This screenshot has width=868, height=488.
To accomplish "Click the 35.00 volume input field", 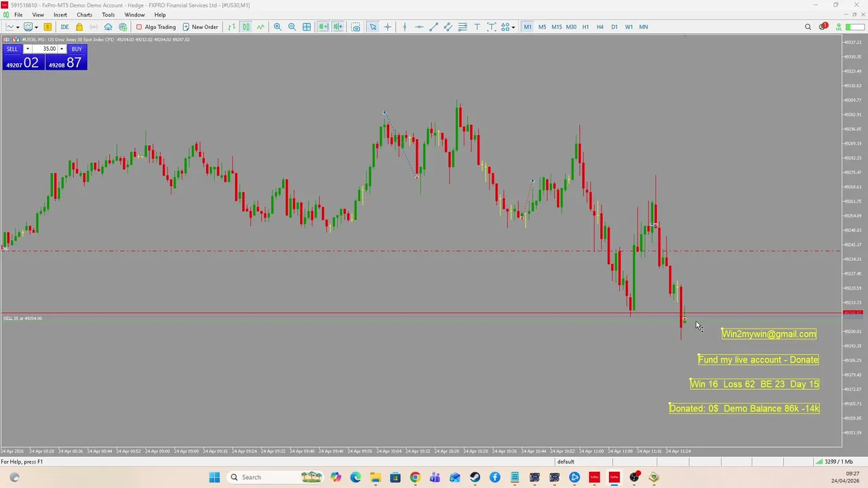I will click(x=45, y=49).
